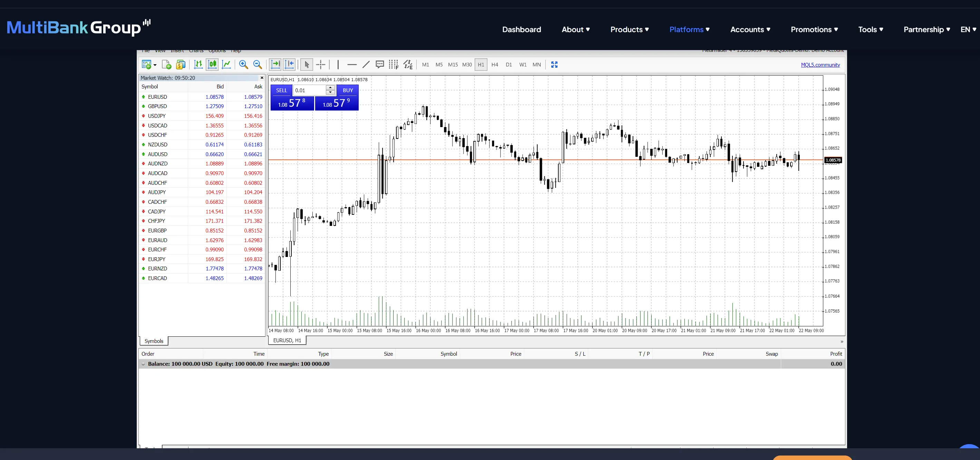Open the MQL5.community link
The width and height of the screenshot is (980, 460).
pos(820,65)
